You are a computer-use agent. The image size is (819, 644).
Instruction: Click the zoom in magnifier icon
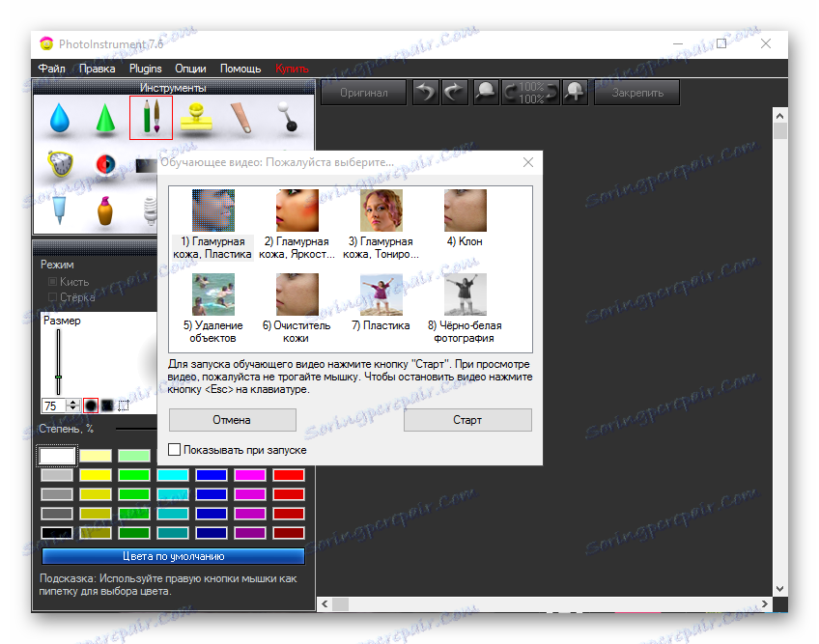point(575,93)
